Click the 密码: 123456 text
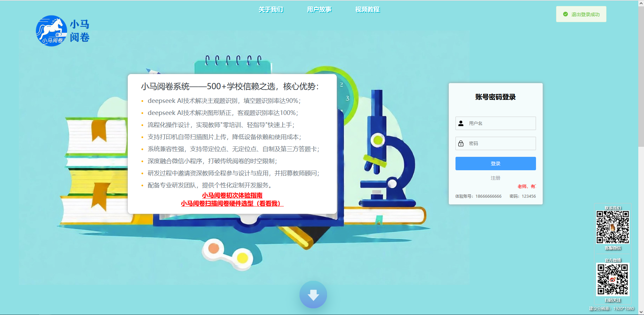The image size is (644, 315). 523,196
